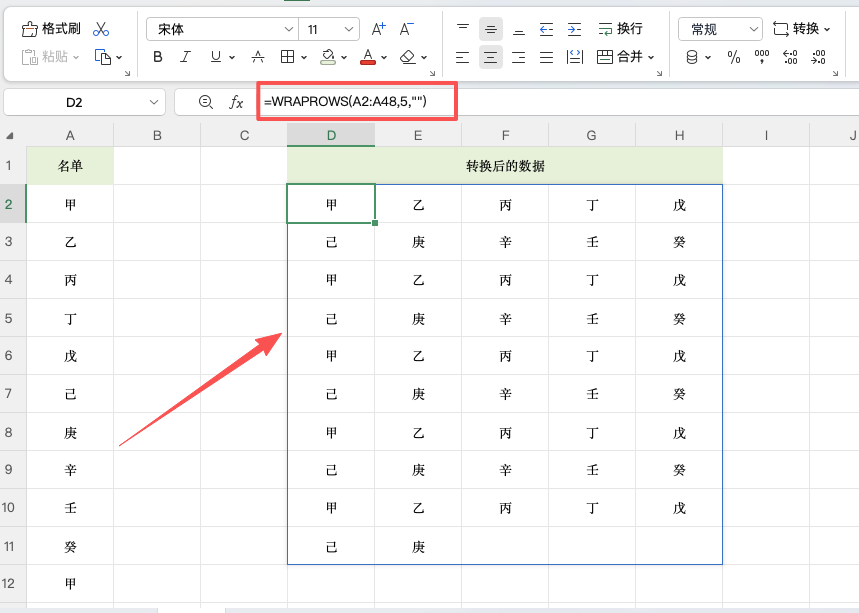The height and width of the screenshot is (613, 859).
Task: Select column A header
Action: pos(70,135)
